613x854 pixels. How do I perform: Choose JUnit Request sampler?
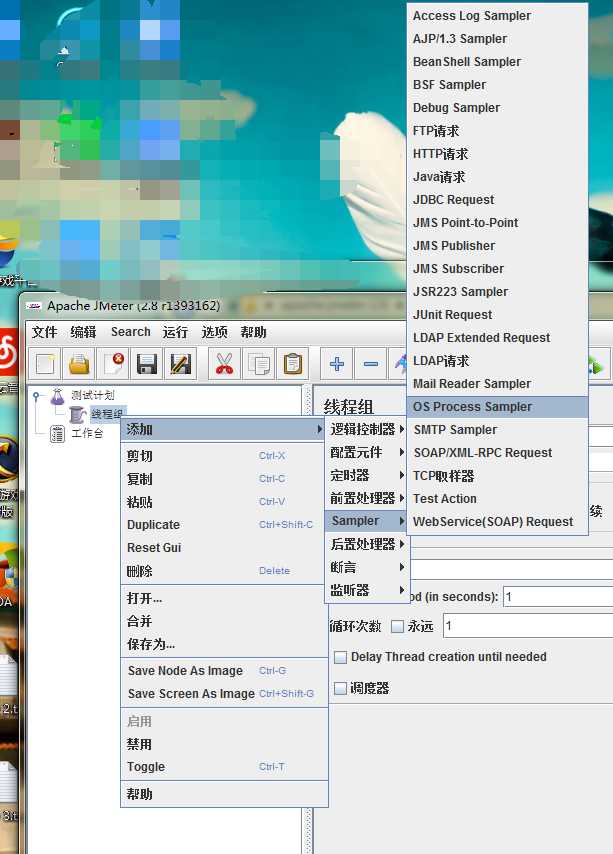click(497, 315)
